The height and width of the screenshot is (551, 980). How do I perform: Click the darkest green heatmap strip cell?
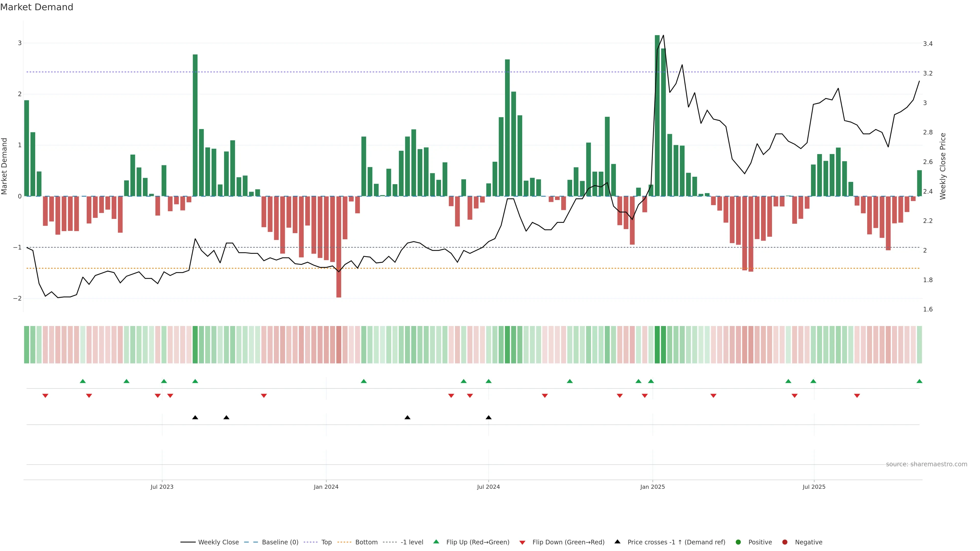[657, 345]
